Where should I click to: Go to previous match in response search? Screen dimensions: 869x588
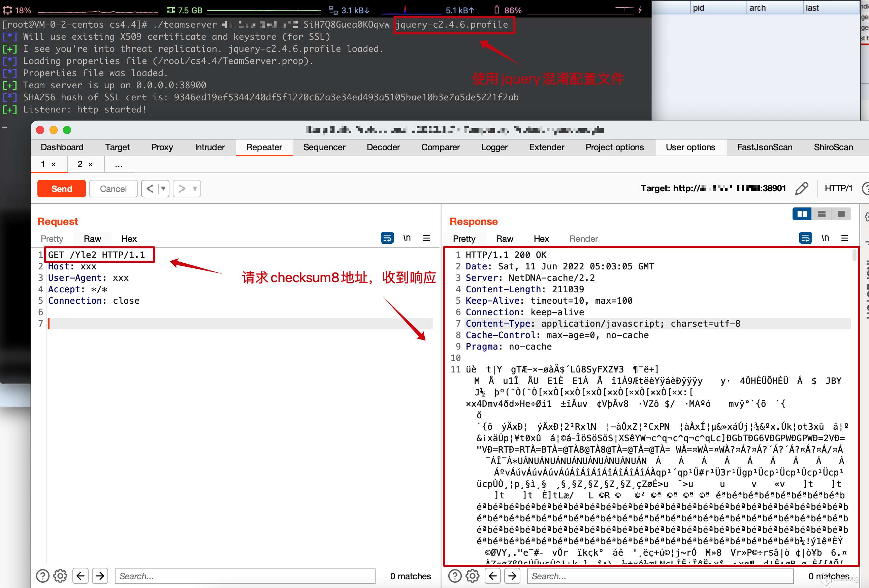[x=492, y=576]
